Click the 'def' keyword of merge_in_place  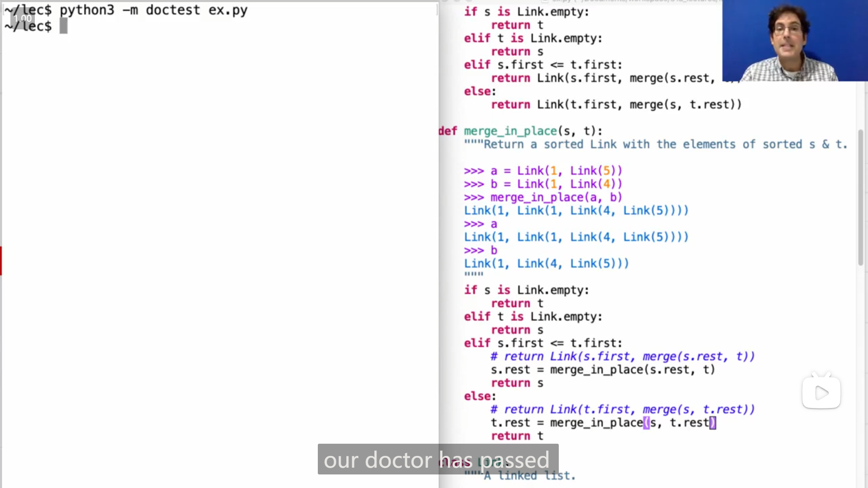tap(448, 131)
